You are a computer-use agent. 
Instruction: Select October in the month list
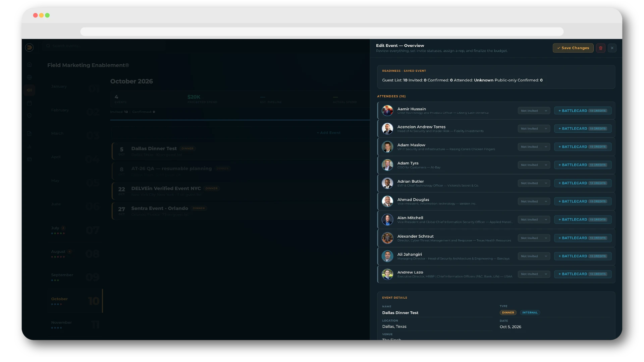point(75,301)
